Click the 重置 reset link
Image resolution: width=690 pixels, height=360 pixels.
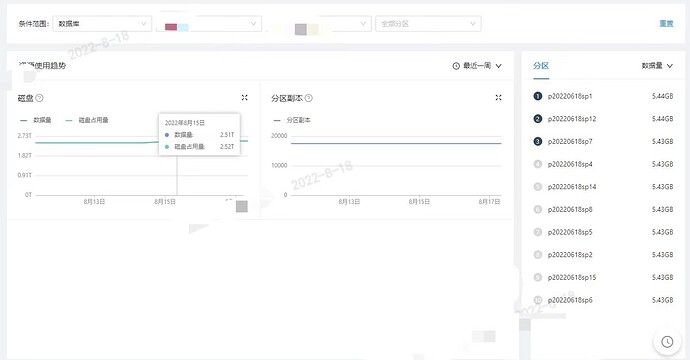tap(666, 23)
